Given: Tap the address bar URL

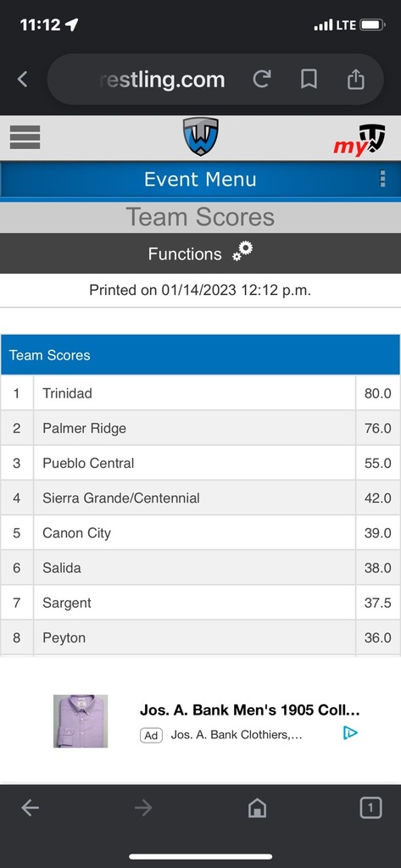Looking at the screenshot, I should (163, 80).
